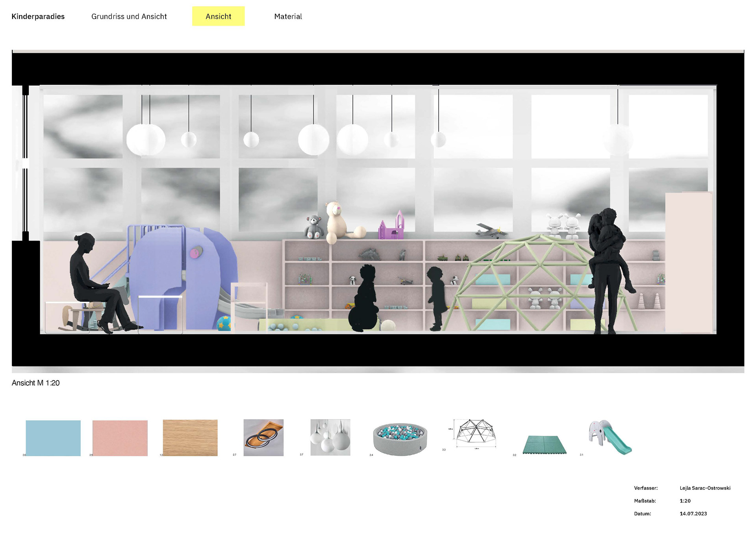Open the white pendant globes thumbnail
Viewport: 756px width, 535px height.
[x=330, y=437]
